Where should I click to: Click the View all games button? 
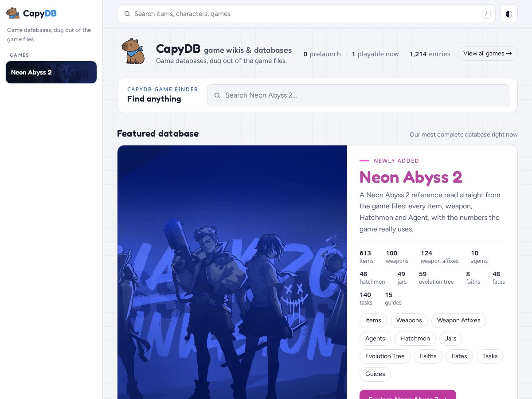[488, 54]
